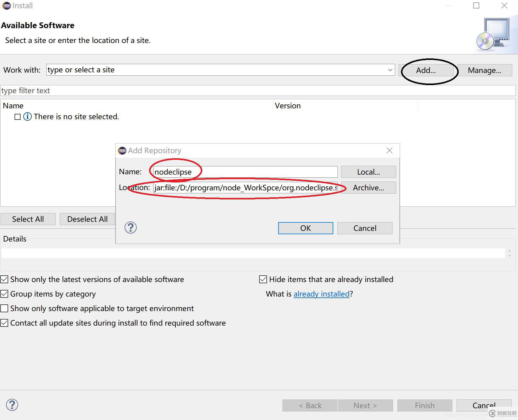Viewport: 518px width, 420px height.
Task: Click Archive... to choose an archive file
Action: point(368,188)
